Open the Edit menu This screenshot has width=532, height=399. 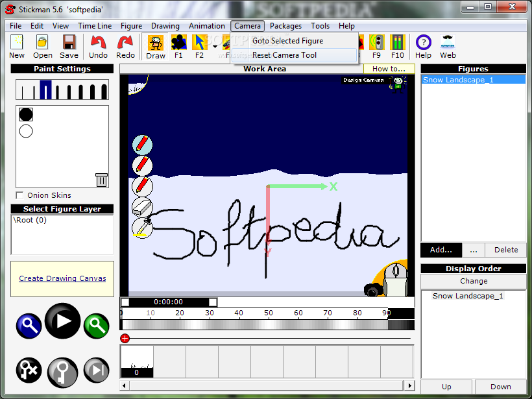(x=36, y=26)
